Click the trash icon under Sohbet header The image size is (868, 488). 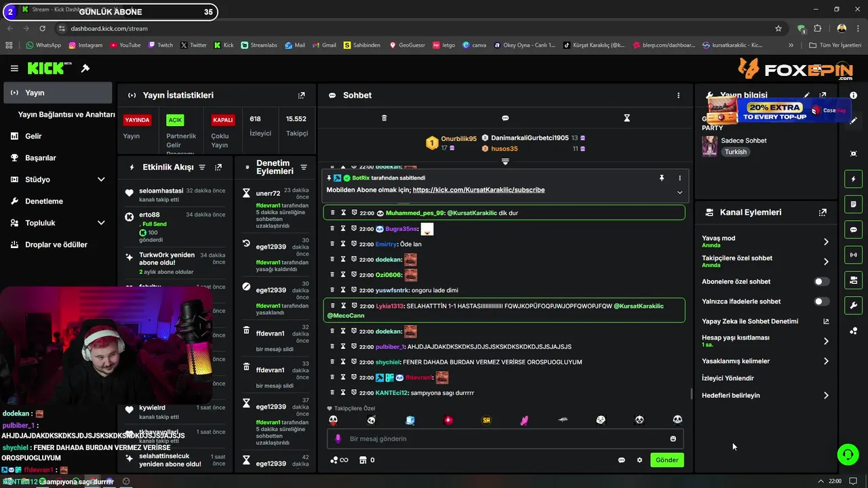[384, 118]
